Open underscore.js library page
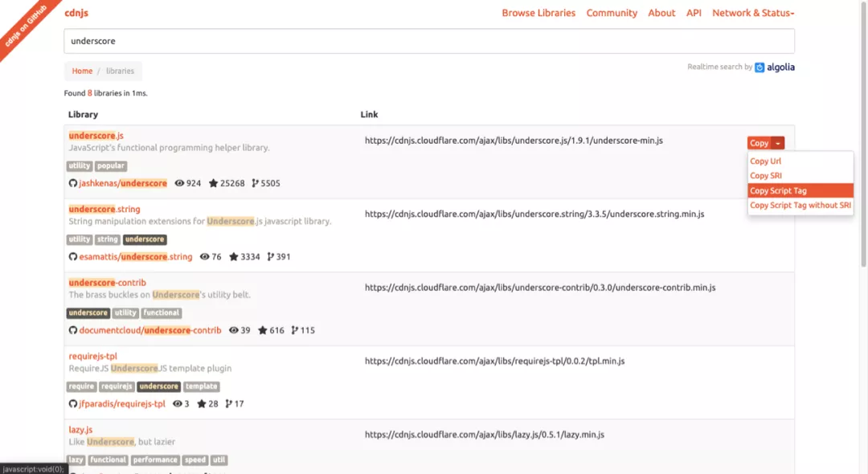This screenshot has width=868, height=474. point(96,136)
